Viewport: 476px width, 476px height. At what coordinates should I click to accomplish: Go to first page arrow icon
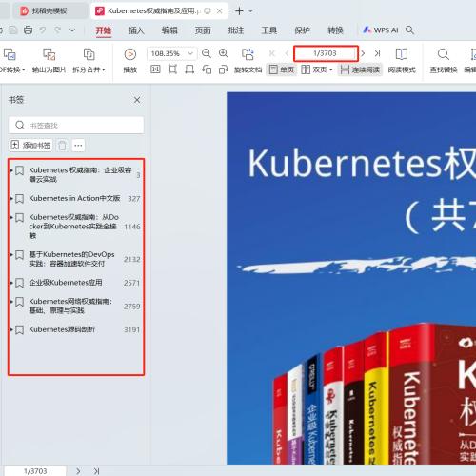click(272, 53)
